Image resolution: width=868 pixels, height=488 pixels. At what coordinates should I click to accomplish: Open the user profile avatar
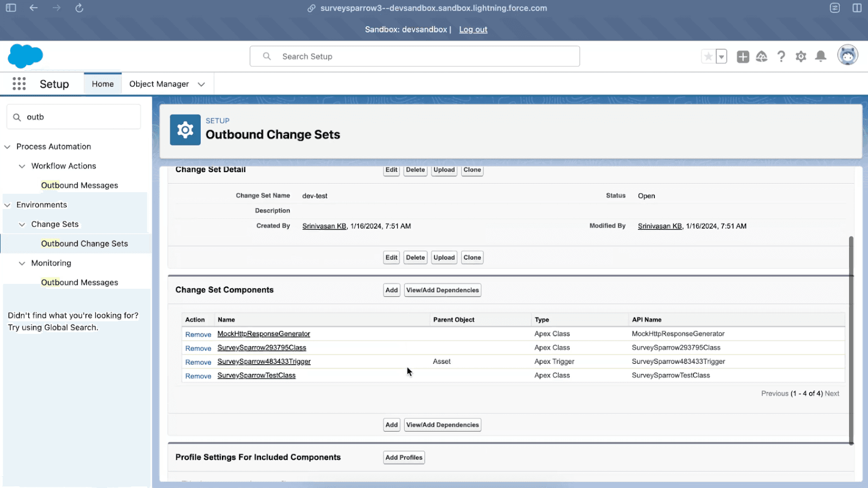[847, 55]
